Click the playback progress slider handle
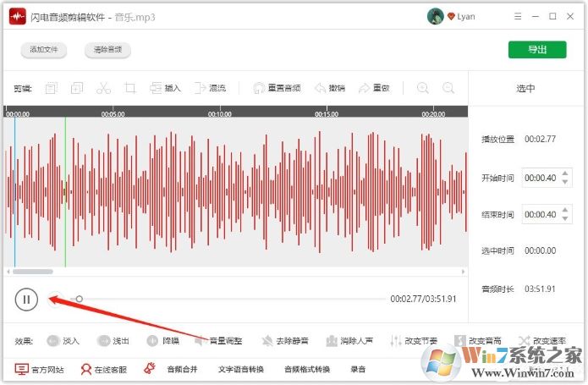The height and width of the screenshot is (385, 588). tap(79, 299)
